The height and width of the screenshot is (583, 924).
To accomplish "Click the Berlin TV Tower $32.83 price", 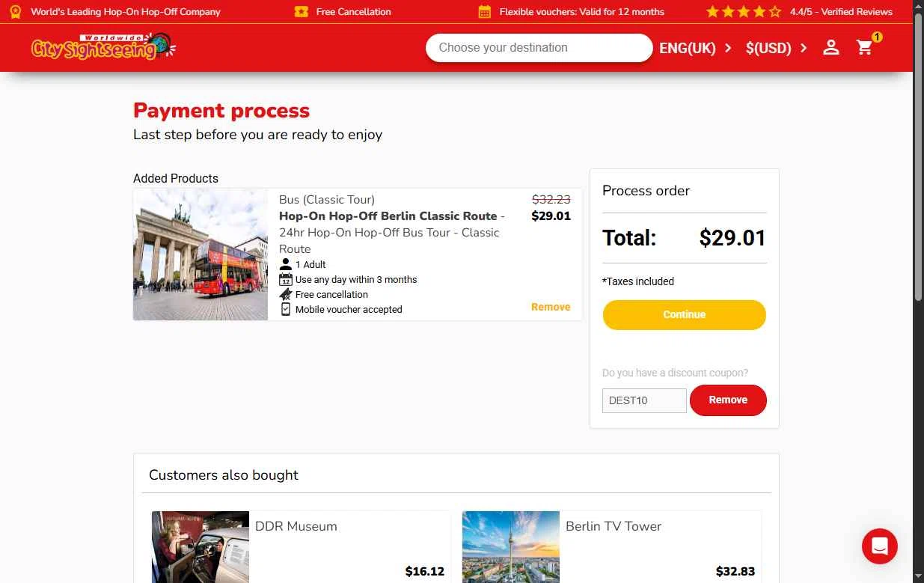I will coord(735,571).
